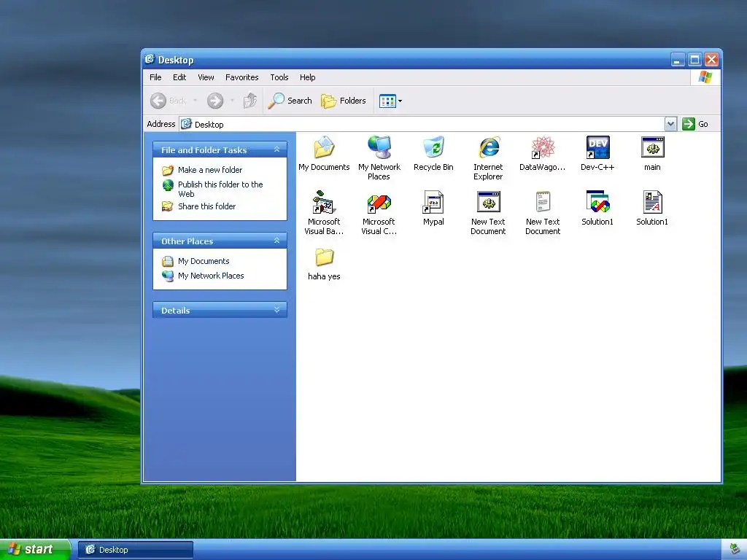Viewport: 747px width, 560px height.
Task: Open the Forward history dropdown arrow
Action: point(232,101)
